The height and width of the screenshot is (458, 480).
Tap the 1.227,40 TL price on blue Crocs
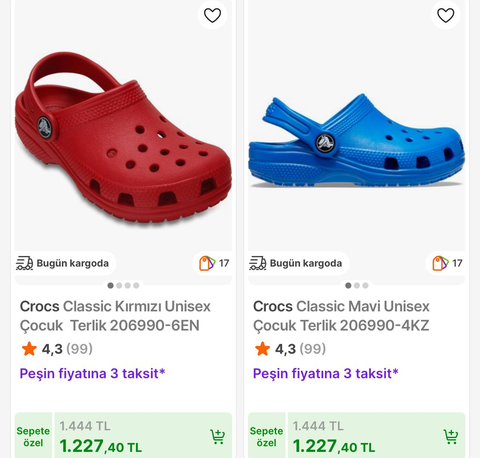pos(334,446)
